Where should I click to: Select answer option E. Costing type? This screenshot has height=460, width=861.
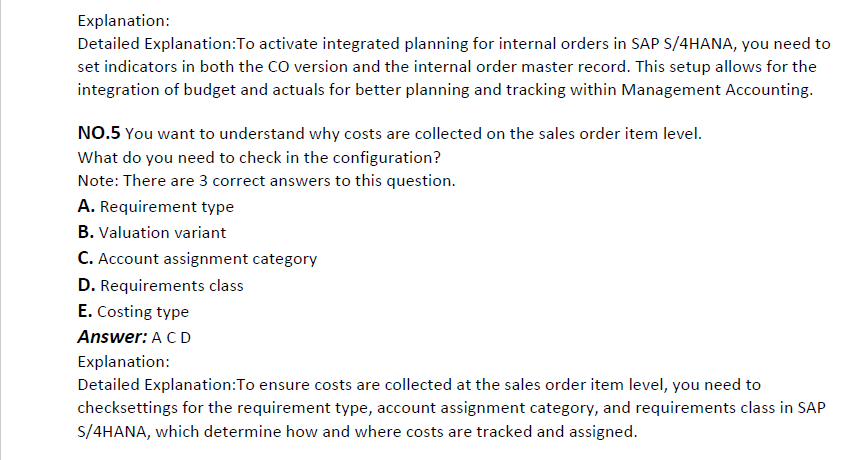click(x=133, y=312)
